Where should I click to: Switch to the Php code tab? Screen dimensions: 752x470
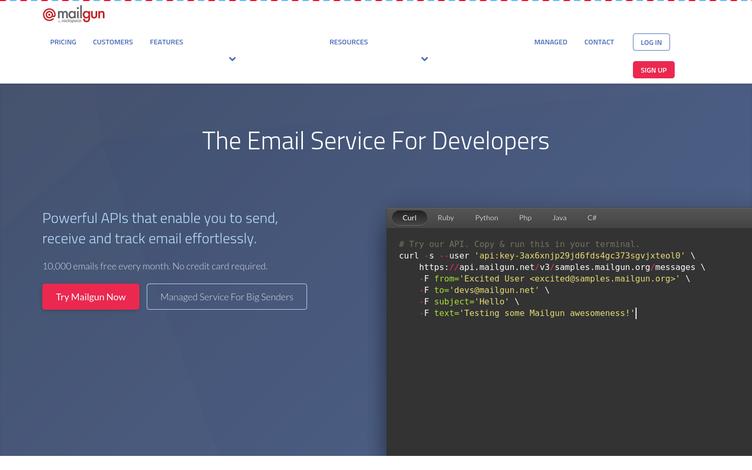tap(525, 218)
